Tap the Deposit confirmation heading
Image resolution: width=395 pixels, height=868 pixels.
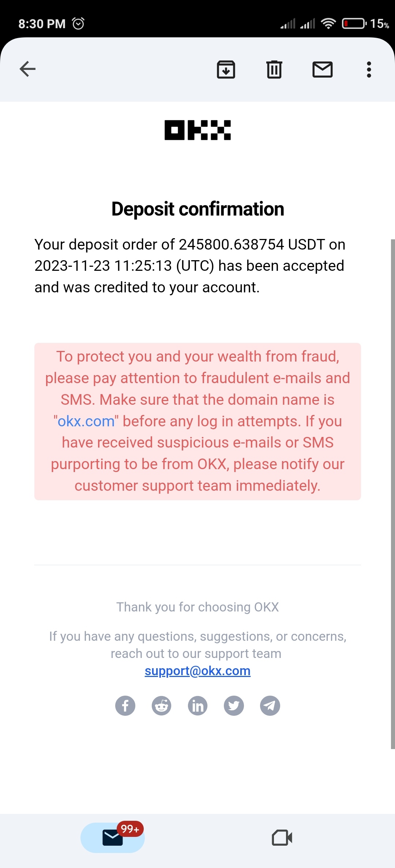(x=197, y=209)
